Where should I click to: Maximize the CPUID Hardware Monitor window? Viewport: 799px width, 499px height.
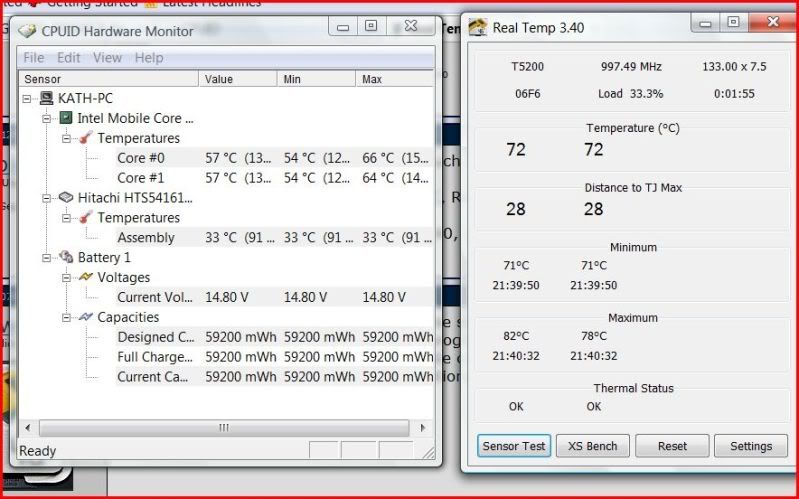tap(371, 26)
